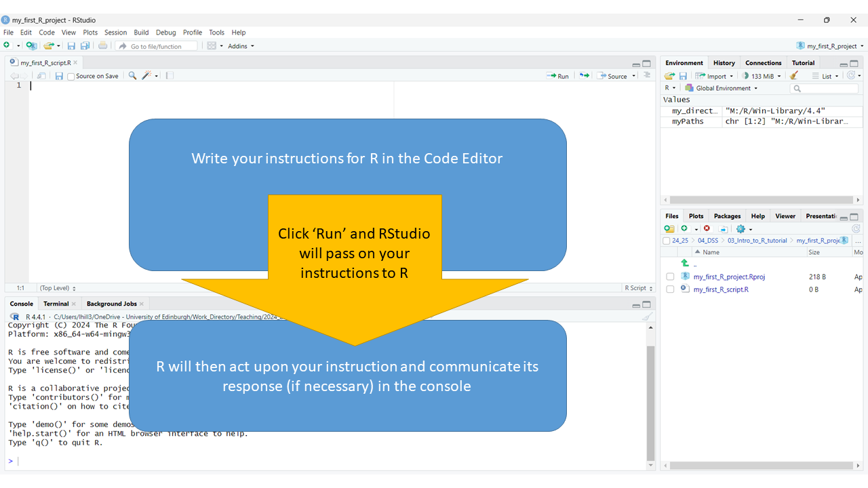Viewport: 868px width, 488px height.
Task: Open the List view dropdown in Environment
Action: point(825,76)
